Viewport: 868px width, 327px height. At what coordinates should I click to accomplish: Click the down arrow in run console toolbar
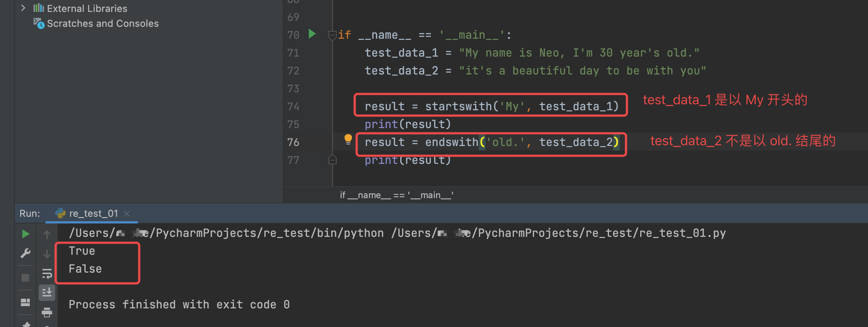tap(47, 254)
